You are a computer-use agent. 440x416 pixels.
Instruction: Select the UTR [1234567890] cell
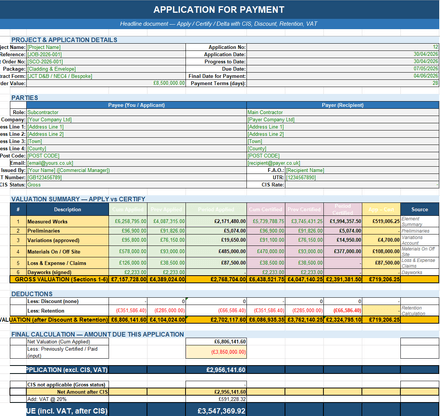[x=362, y=177]
